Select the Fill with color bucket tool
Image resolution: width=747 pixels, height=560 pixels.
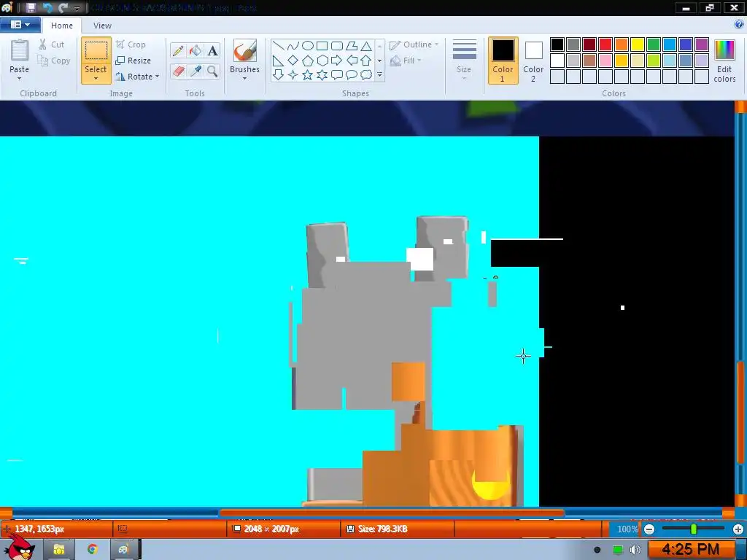pyautogui.click(x=196, y=50)
